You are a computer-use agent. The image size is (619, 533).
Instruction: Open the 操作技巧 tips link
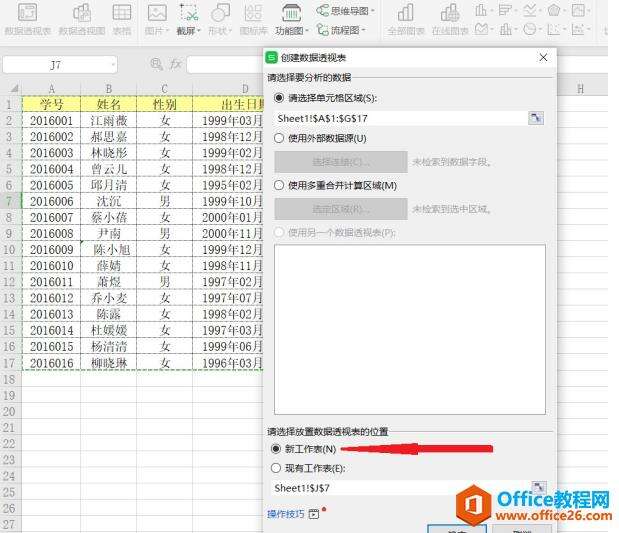[x=285, y=514]
